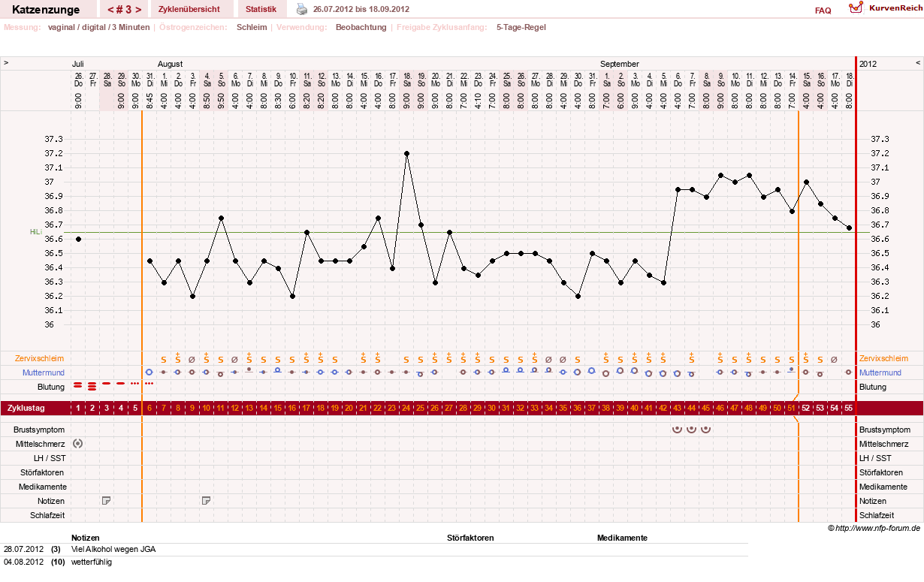Click the 'September' month header
924x582 pixels.
click(x=620, y=64)
